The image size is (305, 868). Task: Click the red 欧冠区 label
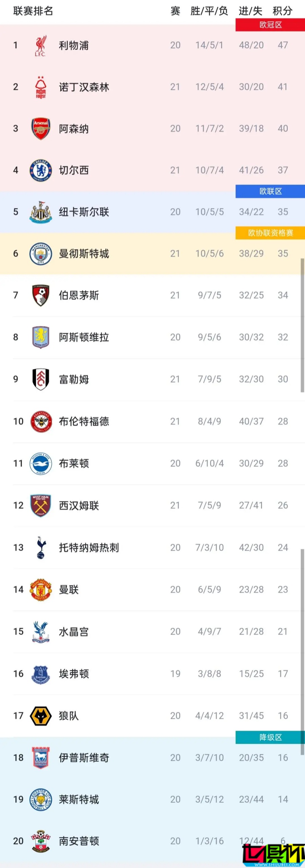coord(270,25)
